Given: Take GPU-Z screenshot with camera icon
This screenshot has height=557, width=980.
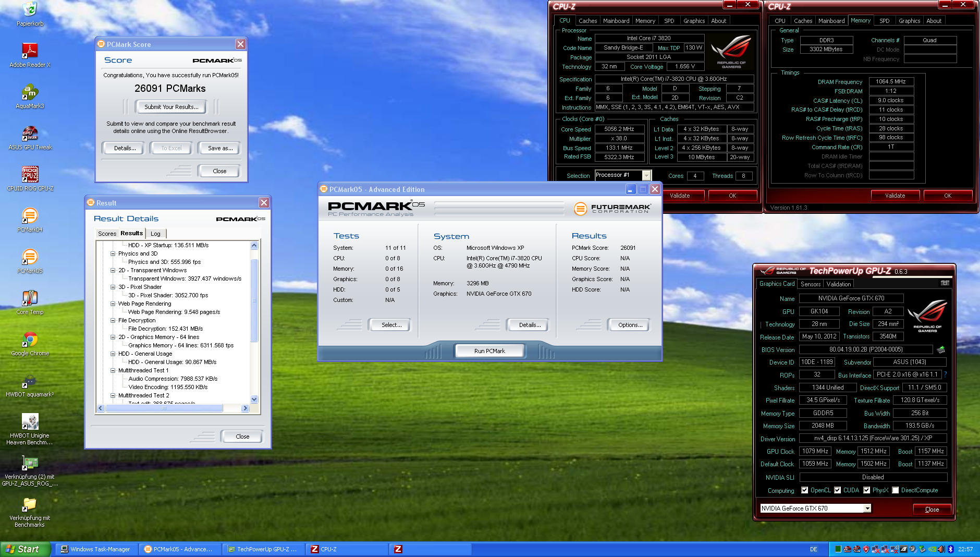Looking at the screenshot, I should (x=945, y=283).
